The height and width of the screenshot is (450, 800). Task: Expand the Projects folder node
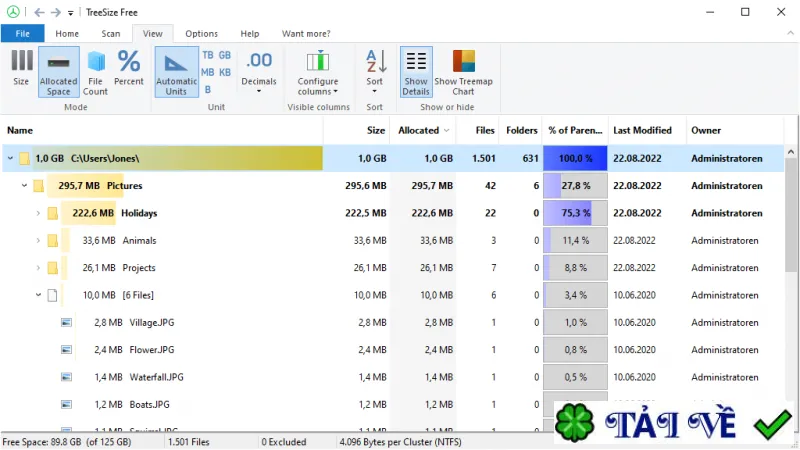tap(38, 268)
